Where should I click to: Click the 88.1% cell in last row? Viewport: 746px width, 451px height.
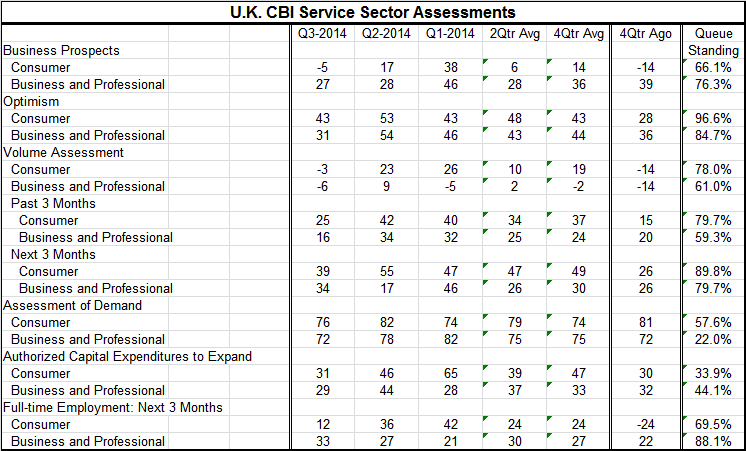point(713,441)
